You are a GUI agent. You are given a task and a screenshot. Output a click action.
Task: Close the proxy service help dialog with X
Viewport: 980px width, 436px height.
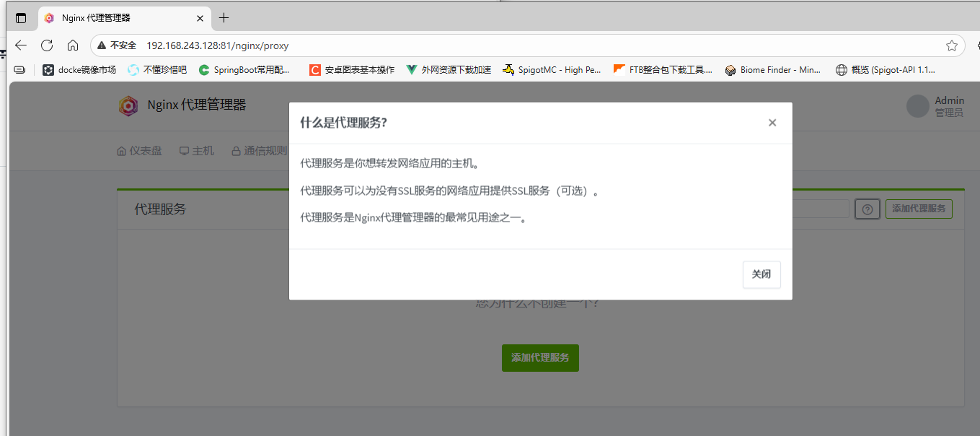(772, 123)
